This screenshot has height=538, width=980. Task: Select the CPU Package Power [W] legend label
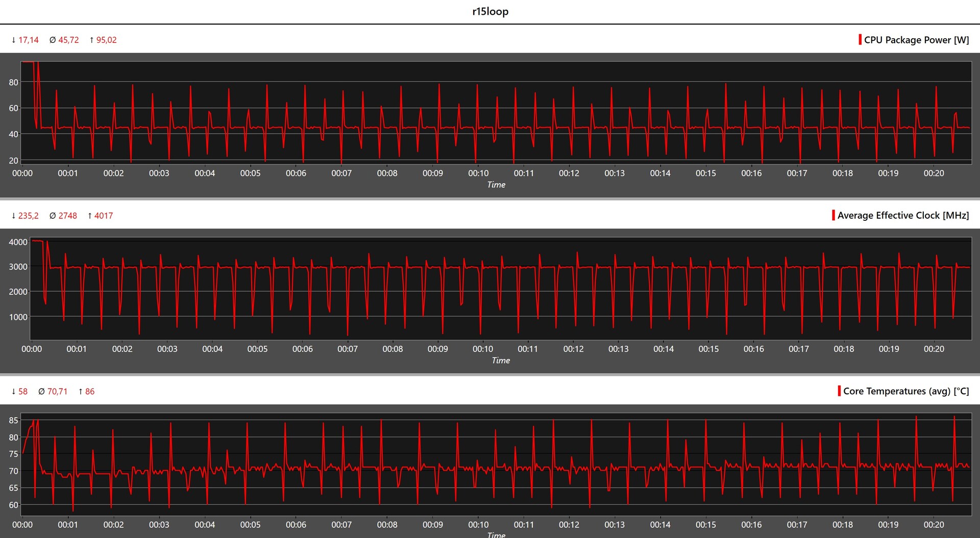[x=916, y=40]
